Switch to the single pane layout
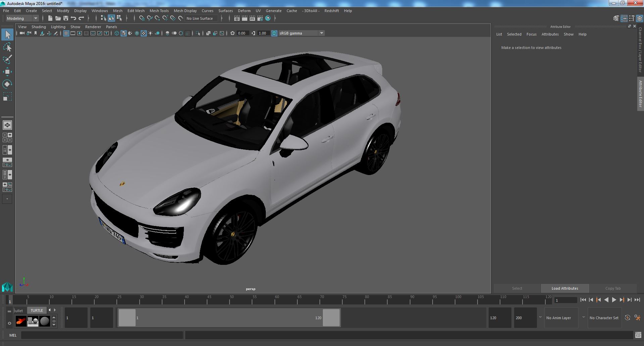Viewport: 644px width, 346px height. [x=7, y=125]
